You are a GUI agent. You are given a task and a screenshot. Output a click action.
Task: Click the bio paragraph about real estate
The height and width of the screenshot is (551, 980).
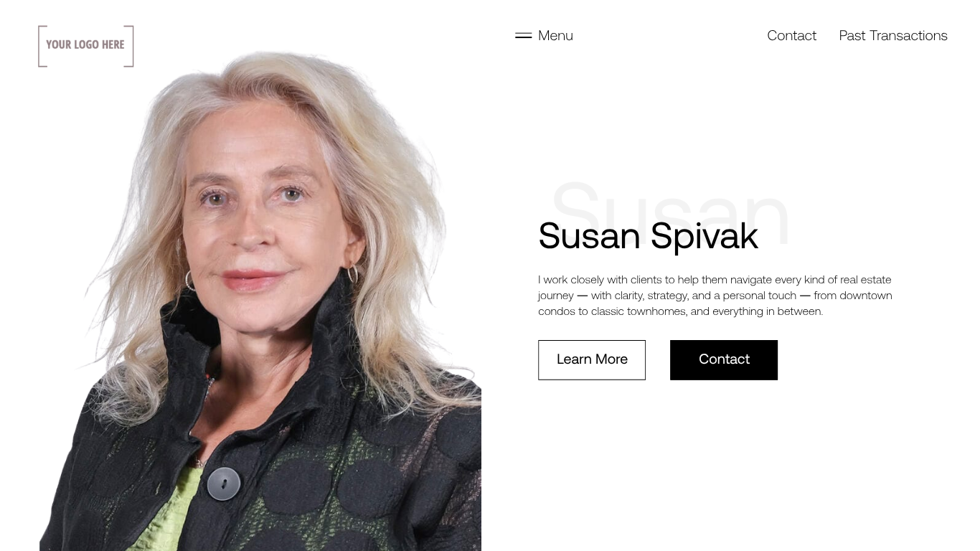point(715,296)
